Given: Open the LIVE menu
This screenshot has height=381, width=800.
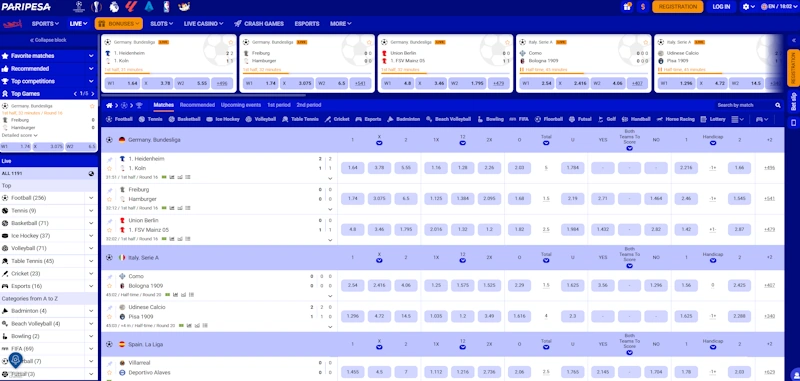Looking at the screenshot, I should pyautogui.click(x=79, y=23).
